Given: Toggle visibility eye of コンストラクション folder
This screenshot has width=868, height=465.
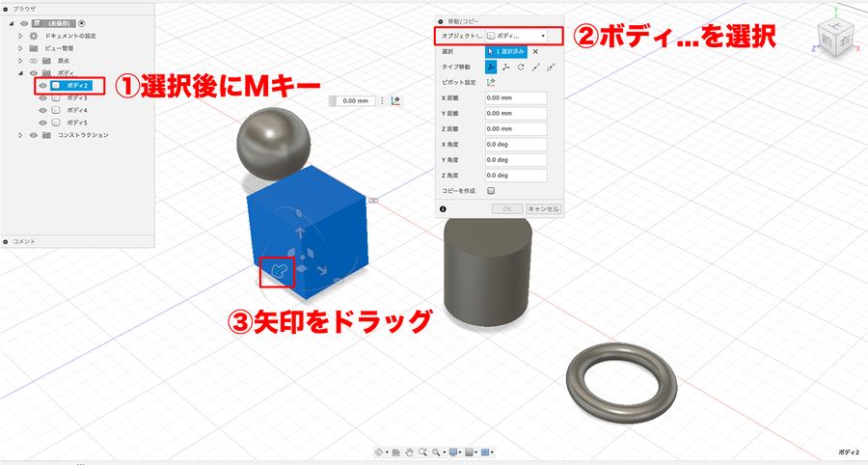Looking at the screenshot, I should 33,135.
